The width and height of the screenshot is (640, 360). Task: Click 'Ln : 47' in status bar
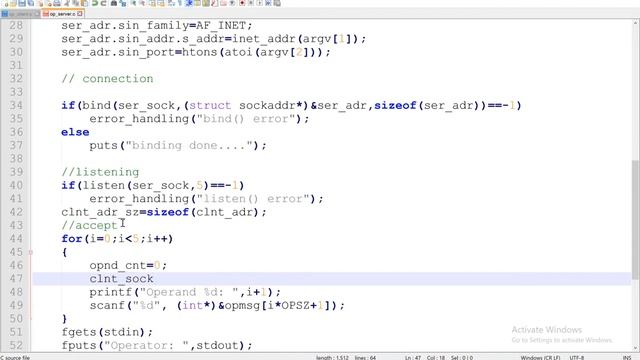click(413, 358)
